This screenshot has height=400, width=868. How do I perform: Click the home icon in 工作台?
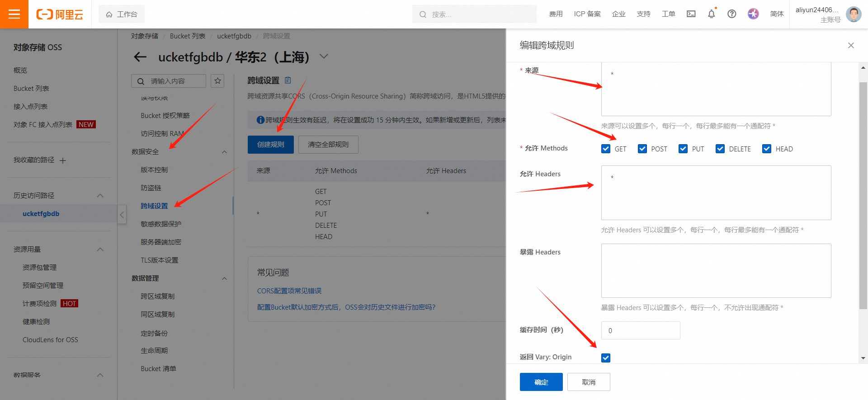(x=109, y=14)
